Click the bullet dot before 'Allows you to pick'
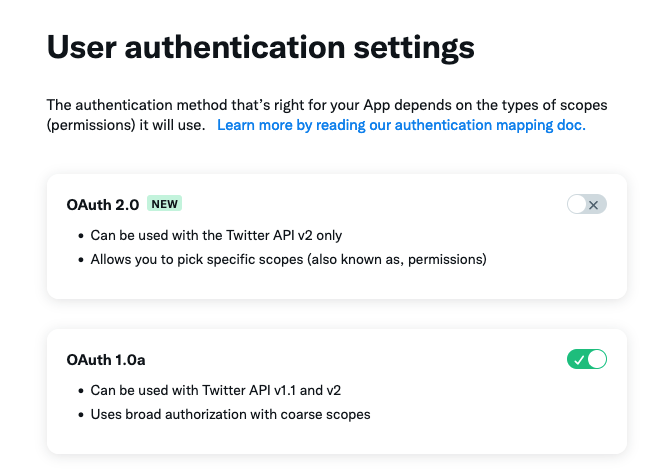 [81, 260]
